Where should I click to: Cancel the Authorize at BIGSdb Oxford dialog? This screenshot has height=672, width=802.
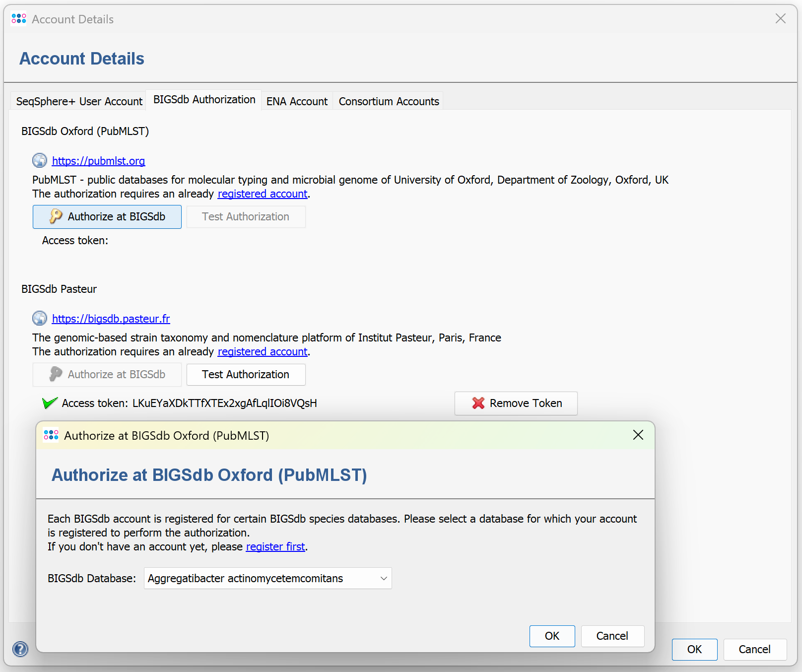pyautogui.click(x=612, y=636)
